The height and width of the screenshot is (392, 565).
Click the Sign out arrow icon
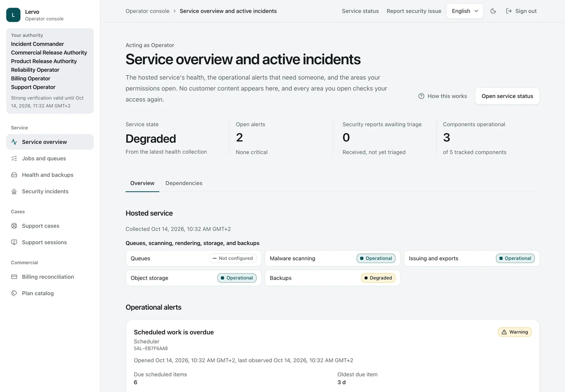coord(509,11)
